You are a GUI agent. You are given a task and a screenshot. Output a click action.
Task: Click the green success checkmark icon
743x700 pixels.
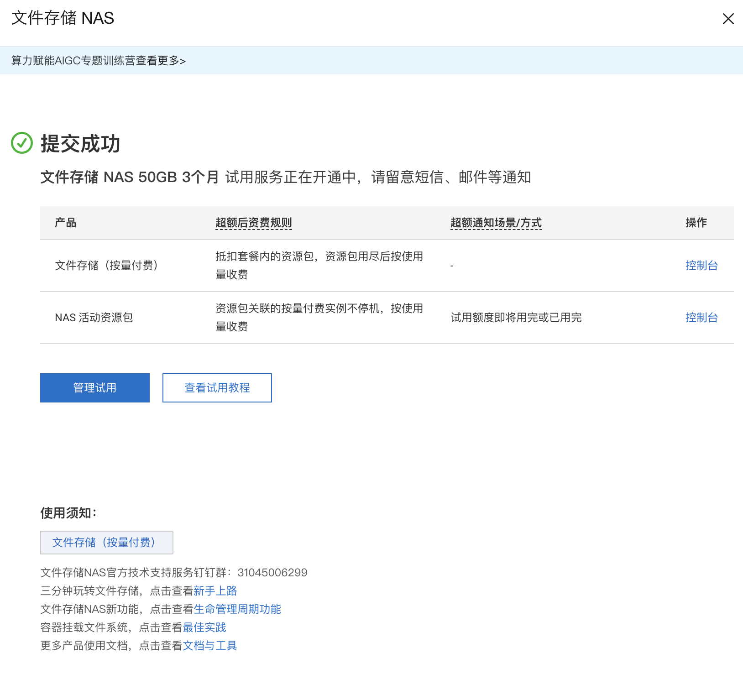(22, 143)
